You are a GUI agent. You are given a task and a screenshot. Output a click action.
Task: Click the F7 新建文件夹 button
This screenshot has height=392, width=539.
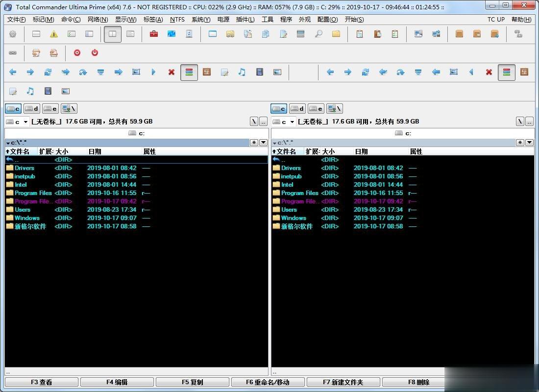343,382
